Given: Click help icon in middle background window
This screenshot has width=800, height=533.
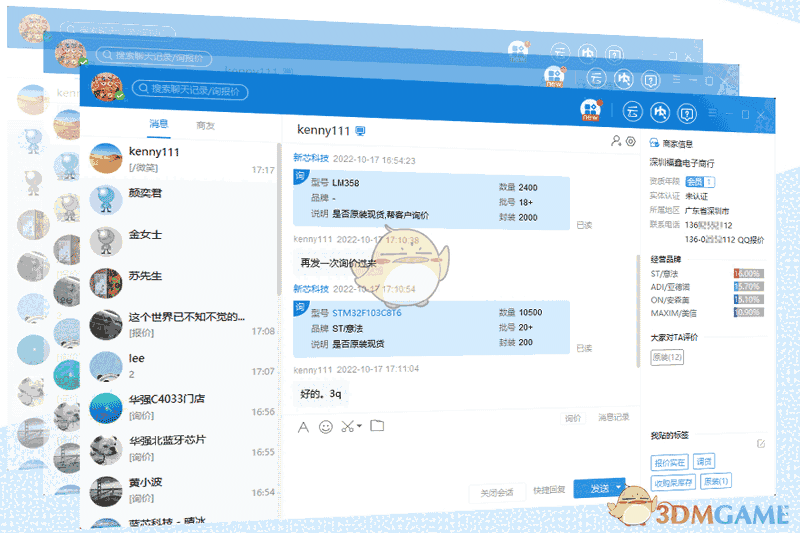Looking at the screenshot, I should [x=650, y=80].
